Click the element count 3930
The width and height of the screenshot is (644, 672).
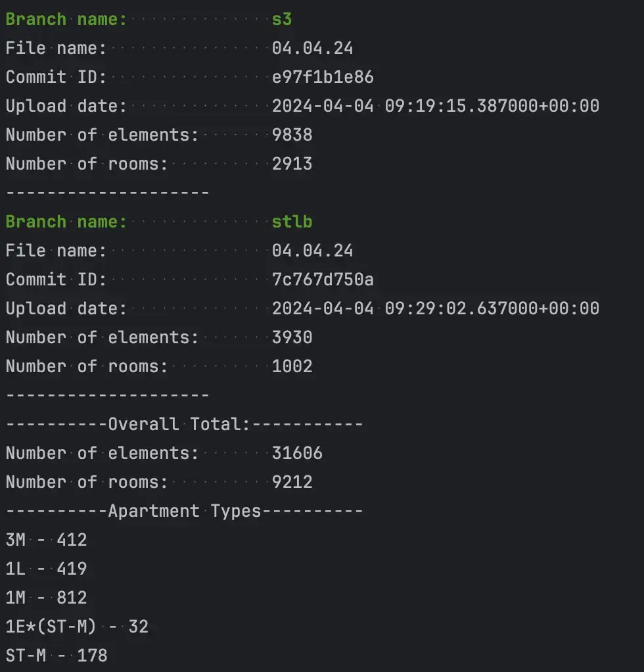[292, 337]
